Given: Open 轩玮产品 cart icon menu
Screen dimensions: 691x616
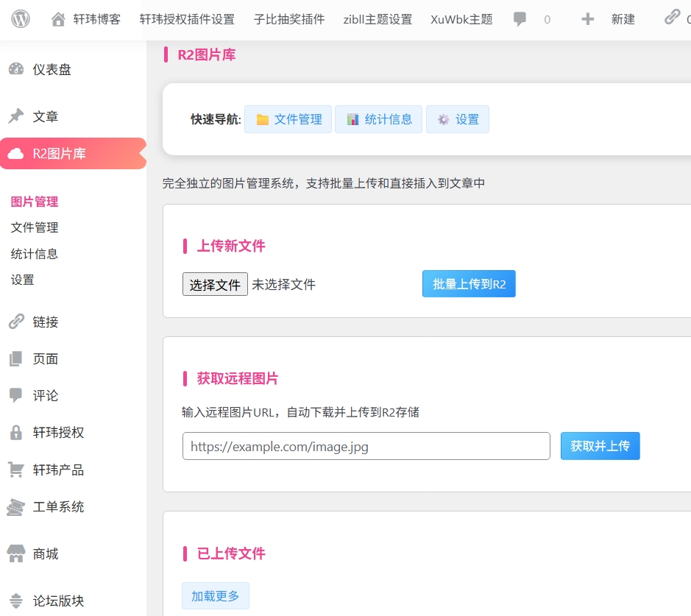Looking at the screenshot, I should click(16, 470).
